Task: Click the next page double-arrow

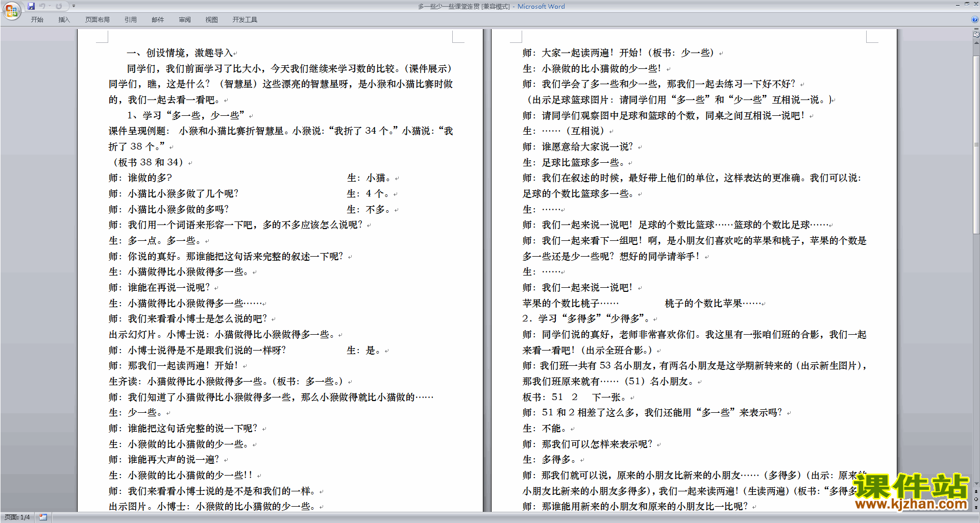Action: tap(976, 507)
